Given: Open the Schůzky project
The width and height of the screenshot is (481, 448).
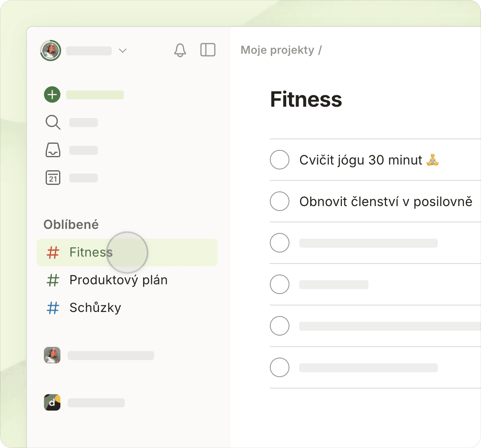Looking at the screenshot, I should coord(95,308).
